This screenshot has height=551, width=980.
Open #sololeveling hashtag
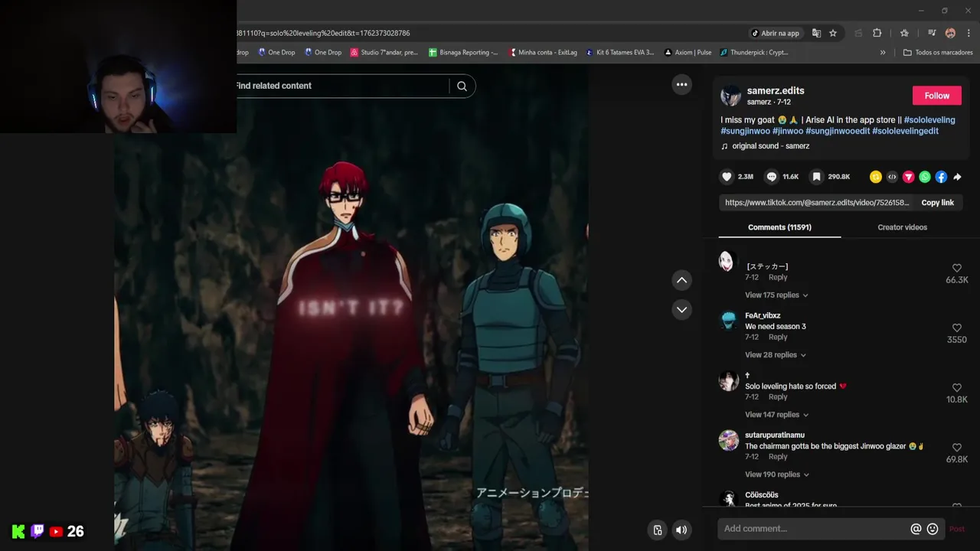coord(929,120)
